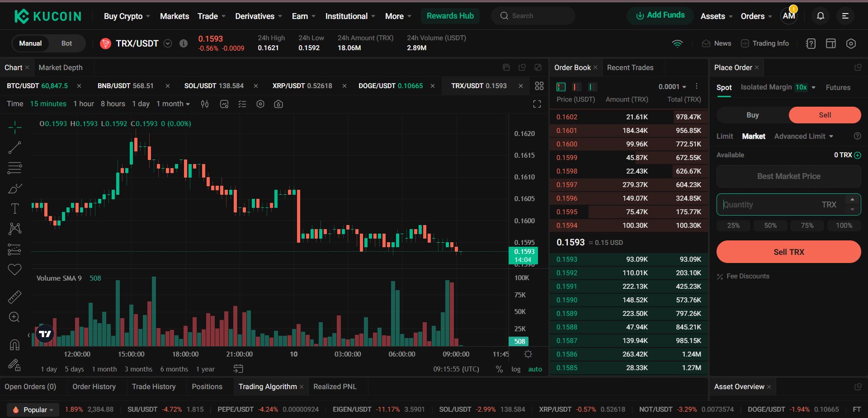
Task: Change order book precision 0.0001
Action: point(672,87)
